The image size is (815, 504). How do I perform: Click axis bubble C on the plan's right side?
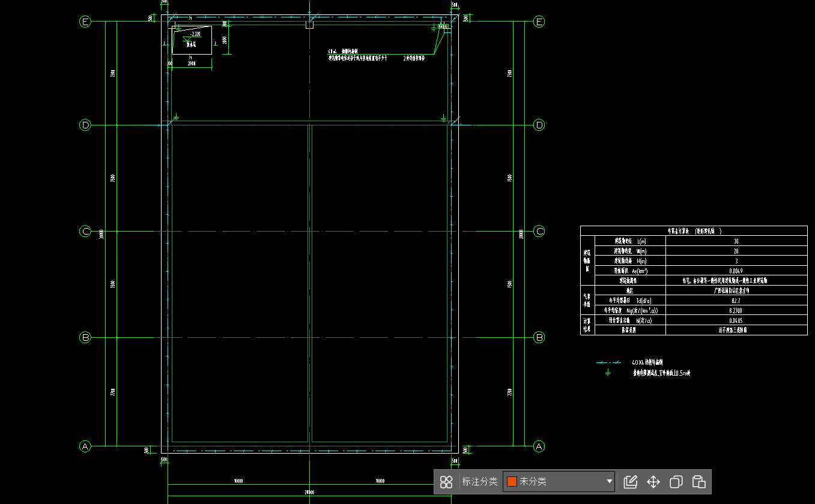click(539, 232)
